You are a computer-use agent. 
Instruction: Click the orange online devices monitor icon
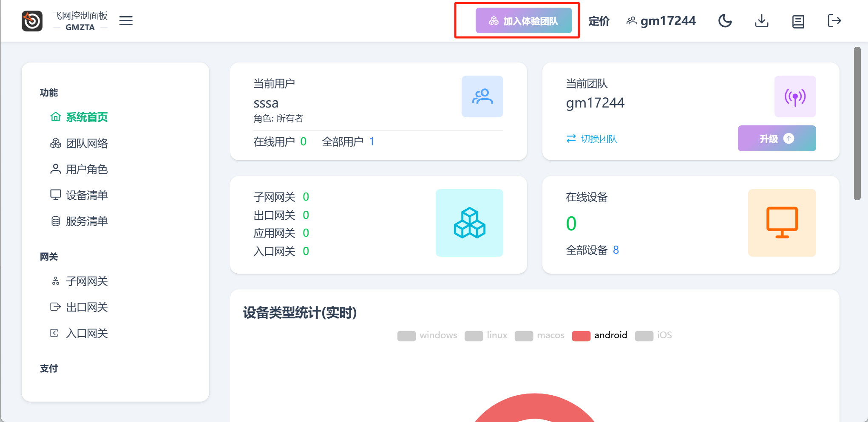(782, 223)
